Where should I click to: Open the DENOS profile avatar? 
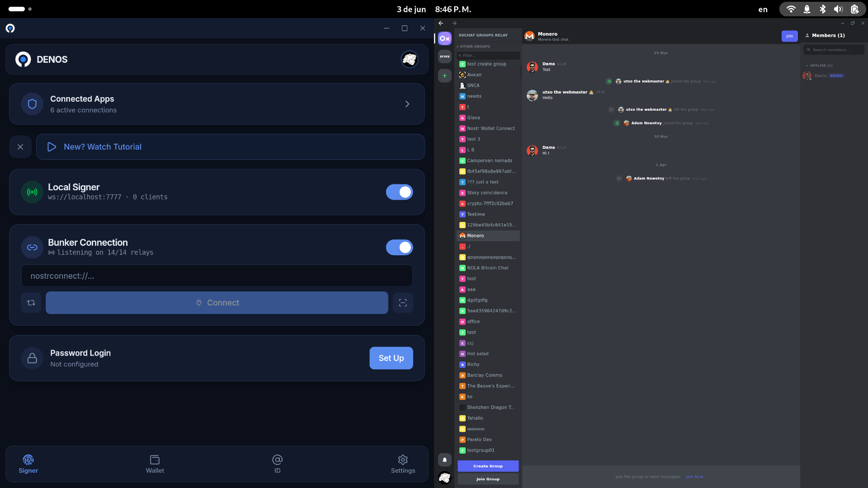[x=410, y=59]
